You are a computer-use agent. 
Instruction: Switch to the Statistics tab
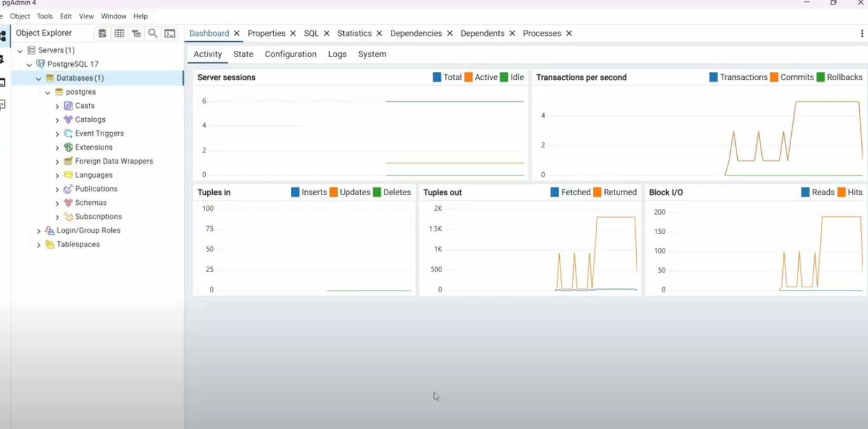355,34
